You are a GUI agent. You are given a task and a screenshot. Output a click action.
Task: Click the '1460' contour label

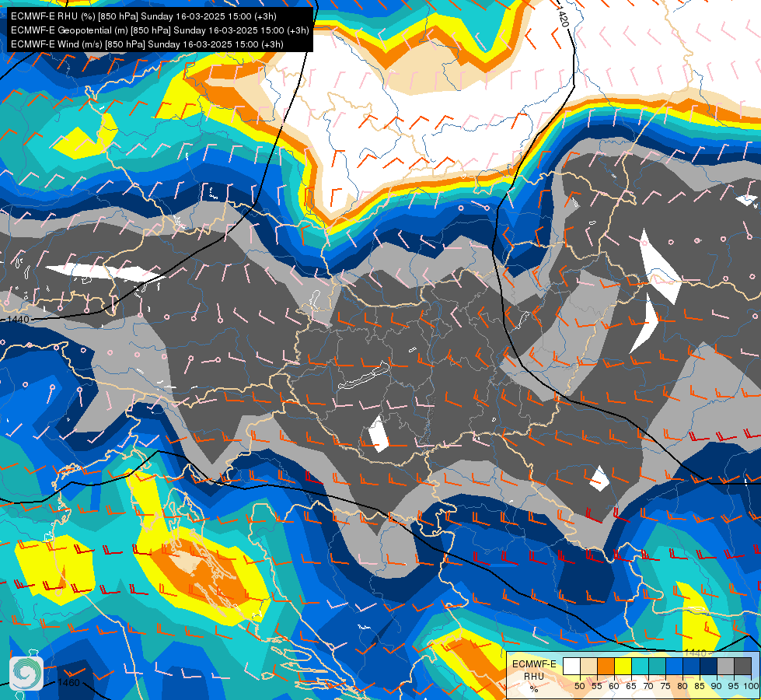[68, 683]
